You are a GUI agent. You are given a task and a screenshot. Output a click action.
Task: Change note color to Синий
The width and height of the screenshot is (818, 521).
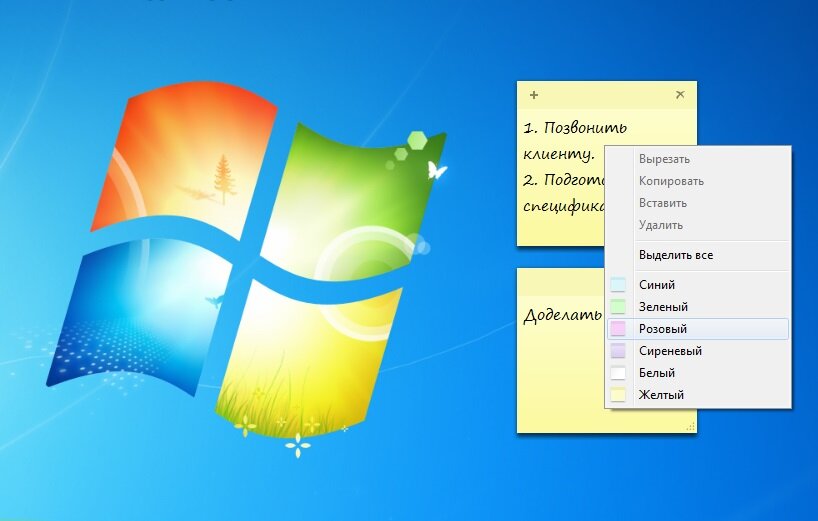click(698, 285)
